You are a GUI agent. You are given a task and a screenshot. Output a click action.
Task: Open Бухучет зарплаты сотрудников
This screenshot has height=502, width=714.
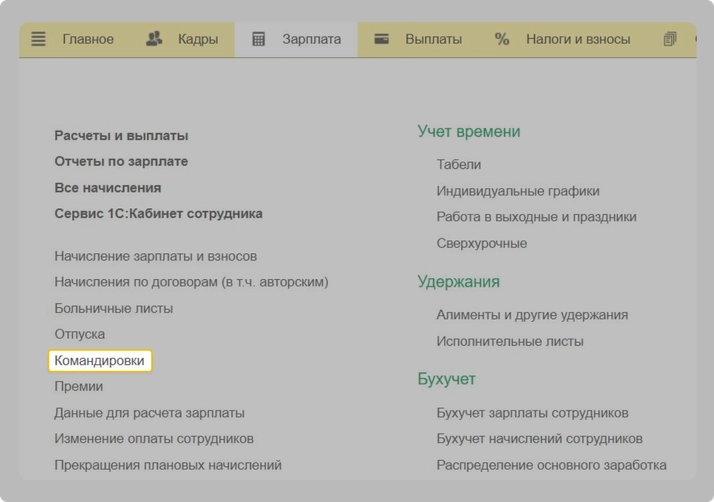532,413
